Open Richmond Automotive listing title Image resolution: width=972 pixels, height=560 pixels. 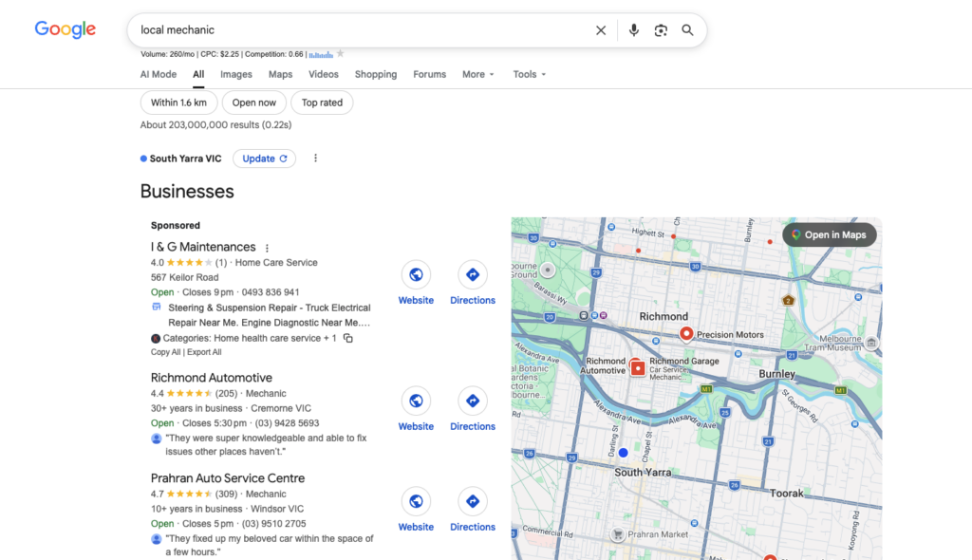[x=212, y=378]
